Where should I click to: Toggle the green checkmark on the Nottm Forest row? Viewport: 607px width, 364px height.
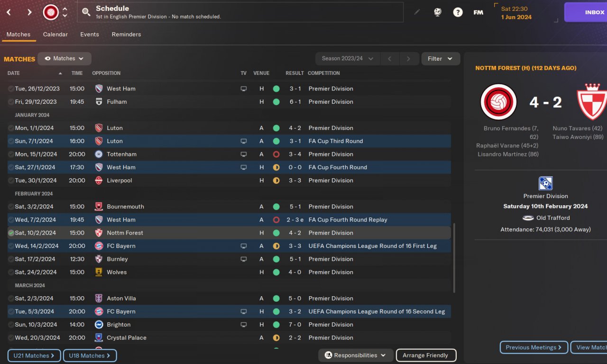[11, 233]
